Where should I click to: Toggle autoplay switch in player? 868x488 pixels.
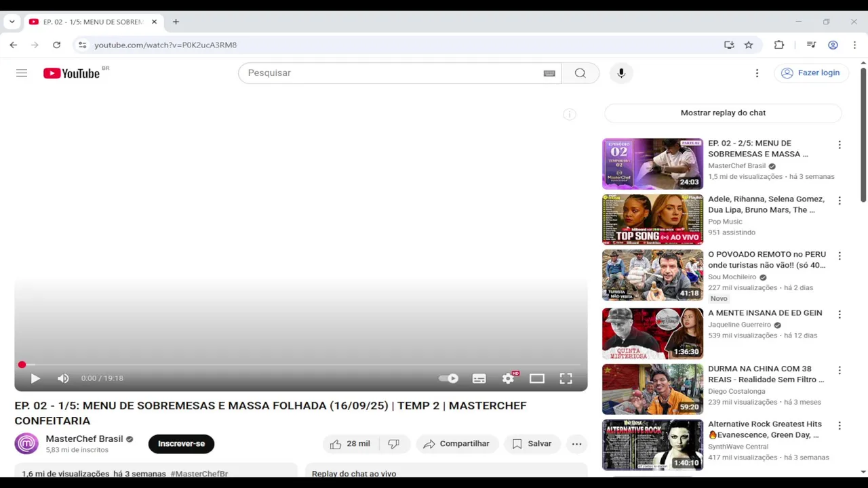(448, 378)
